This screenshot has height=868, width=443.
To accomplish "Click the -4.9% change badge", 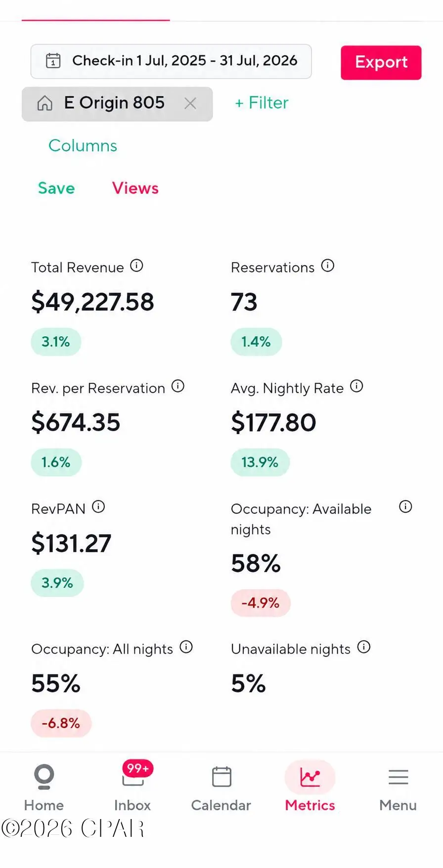I will pos(261,603).
